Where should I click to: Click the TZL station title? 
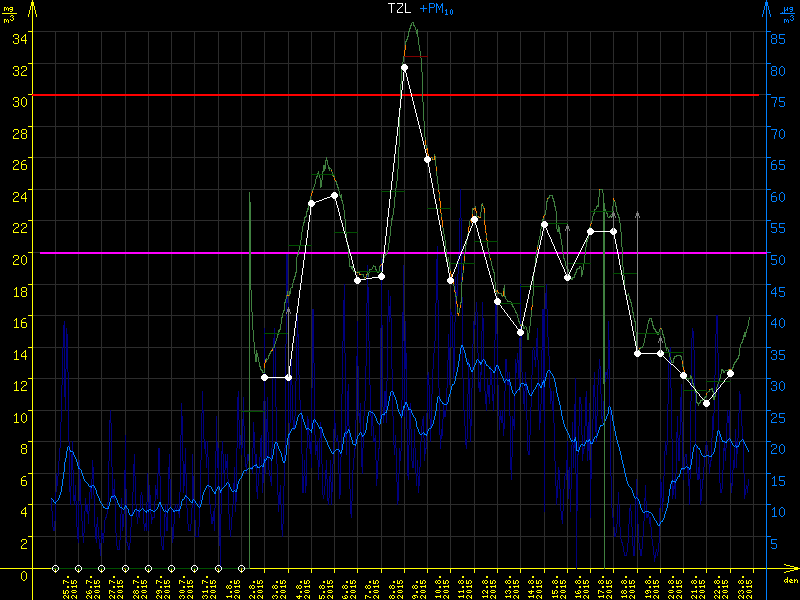(x=400, y=8)
